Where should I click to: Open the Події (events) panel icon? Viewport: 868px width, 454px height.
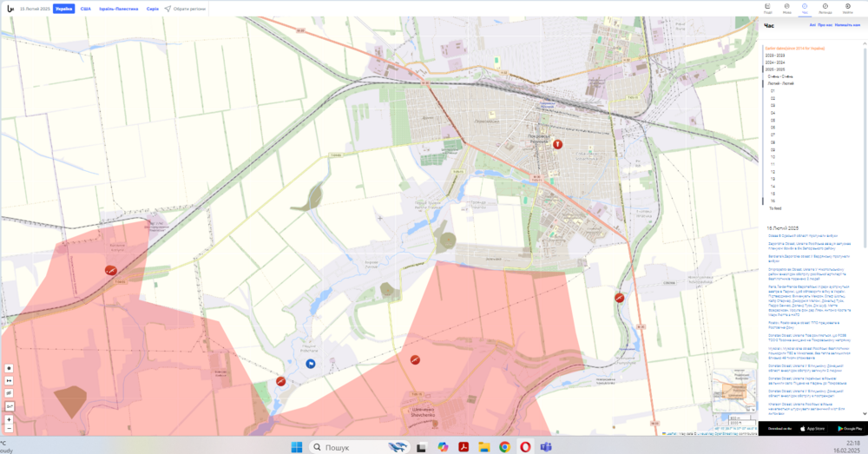[x=767, y=8]
